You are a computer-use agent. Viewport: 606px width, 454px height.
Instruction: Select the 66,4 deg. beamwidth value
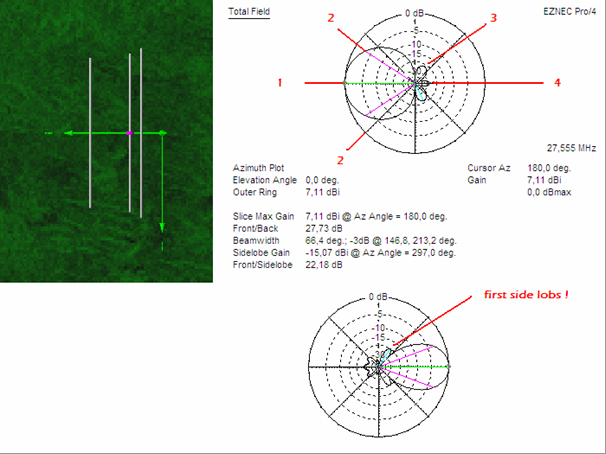pyautogui.click(x=323, y=240)
